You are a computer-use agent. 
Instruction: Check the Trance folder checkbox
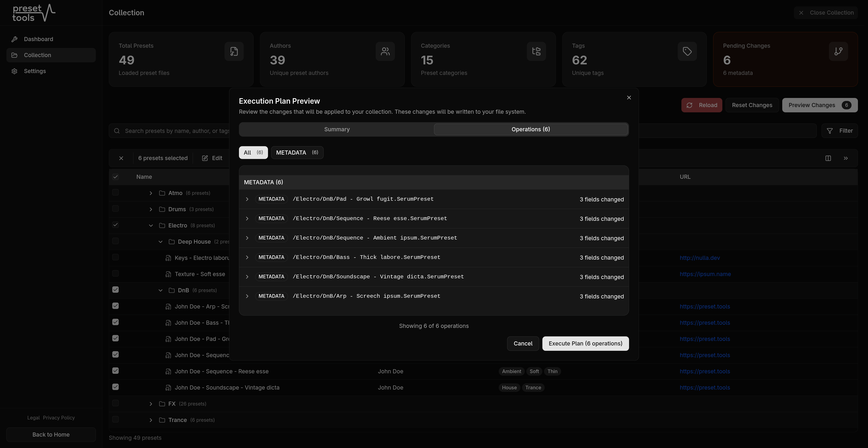115,419
